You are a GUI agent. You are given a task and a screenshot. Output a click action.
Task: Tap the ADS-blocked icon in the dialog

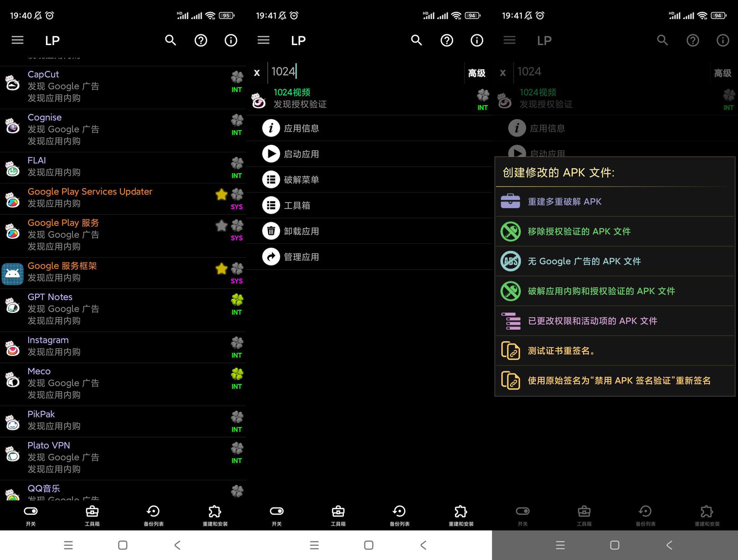(510, 261)
